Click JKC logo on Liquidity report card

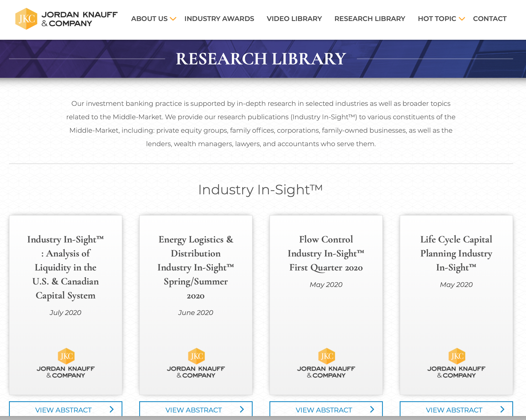coord(66,363)
